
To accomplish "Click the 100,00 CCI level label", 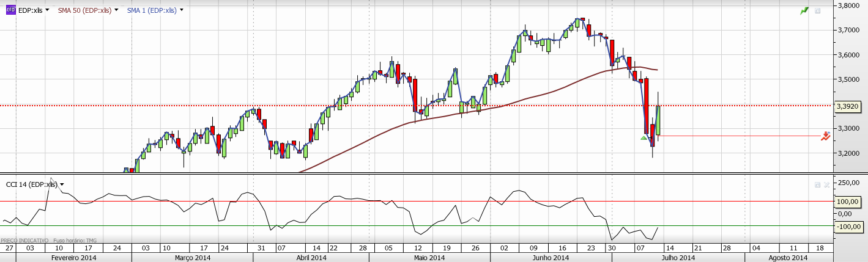I will (x=848, y=201).
